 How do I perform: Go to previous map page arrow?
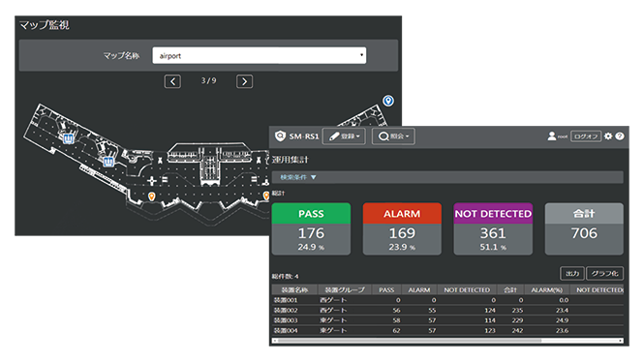tap(172, 81)
